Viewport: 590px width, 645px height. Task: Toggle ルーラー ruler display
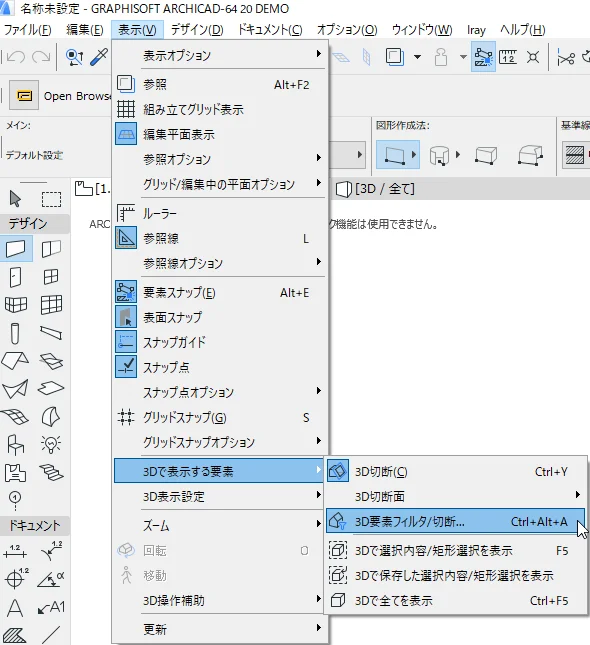219,213
